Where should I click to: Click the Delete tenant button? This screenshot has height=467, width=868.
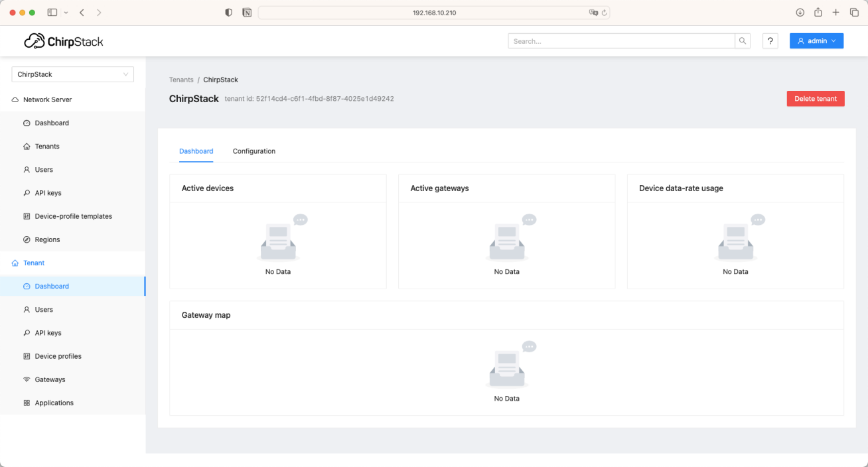click(815, 99)
